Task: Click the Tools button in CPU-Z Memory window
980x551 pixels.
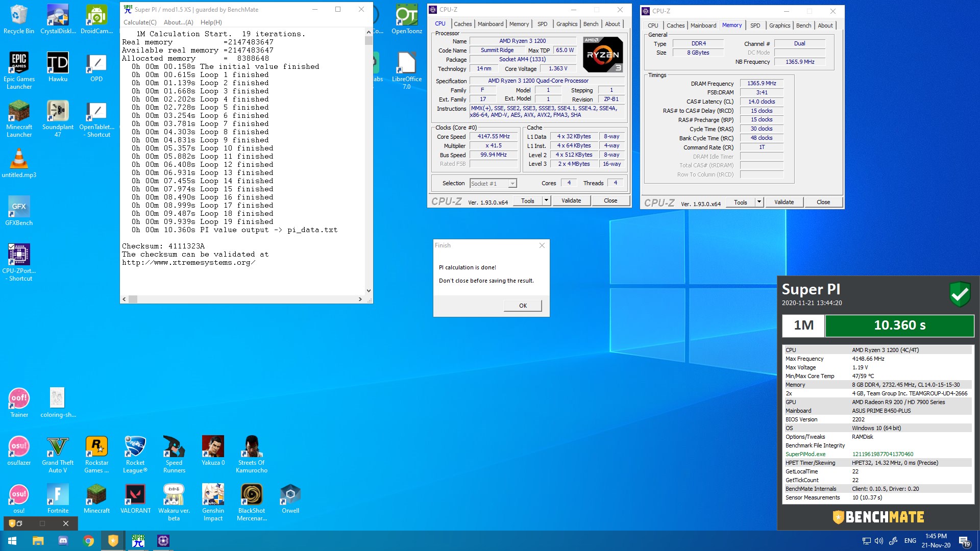Action: pos(740,202)
